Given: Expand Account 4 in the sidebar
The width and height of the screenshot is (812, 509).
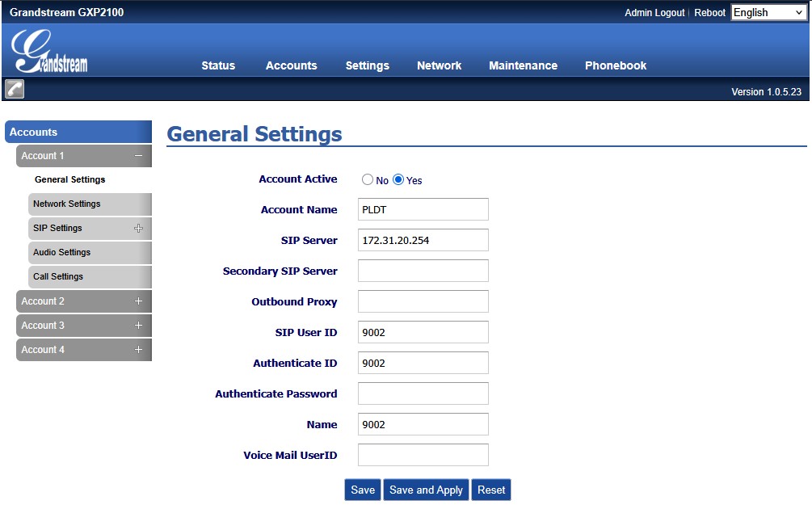Looking at the screenshot, I should tap(84, 350).
